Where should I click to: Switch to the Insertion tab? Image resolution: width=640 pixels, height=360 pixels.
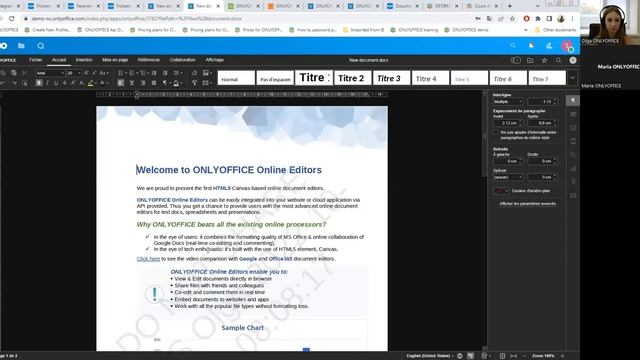(84, 60)
